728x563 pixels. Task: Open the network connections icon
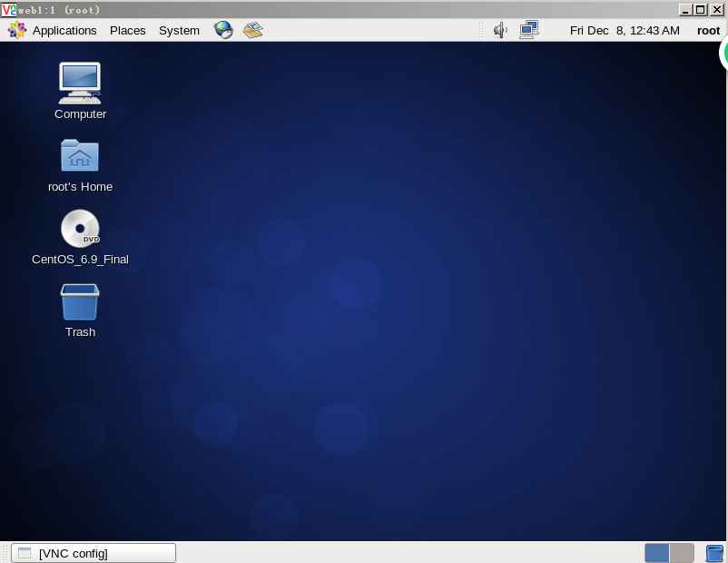click(529, 30)
